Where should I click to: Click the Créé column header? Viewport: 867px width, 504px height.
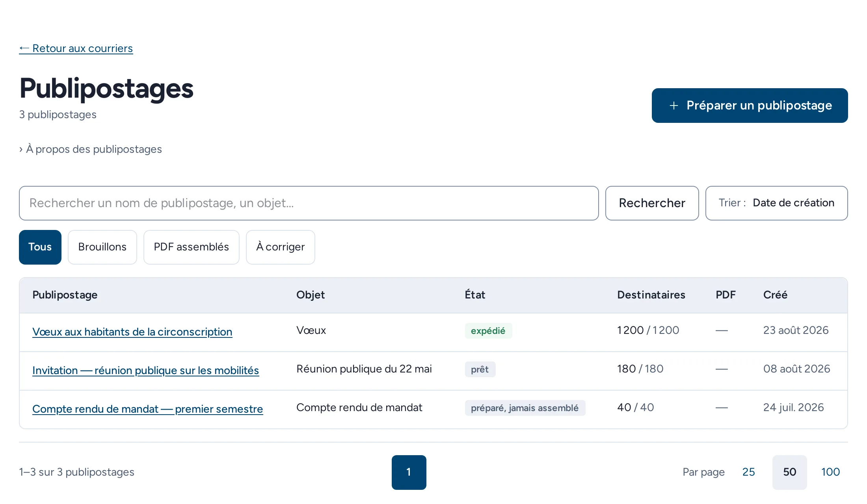[x=775, y=295]
